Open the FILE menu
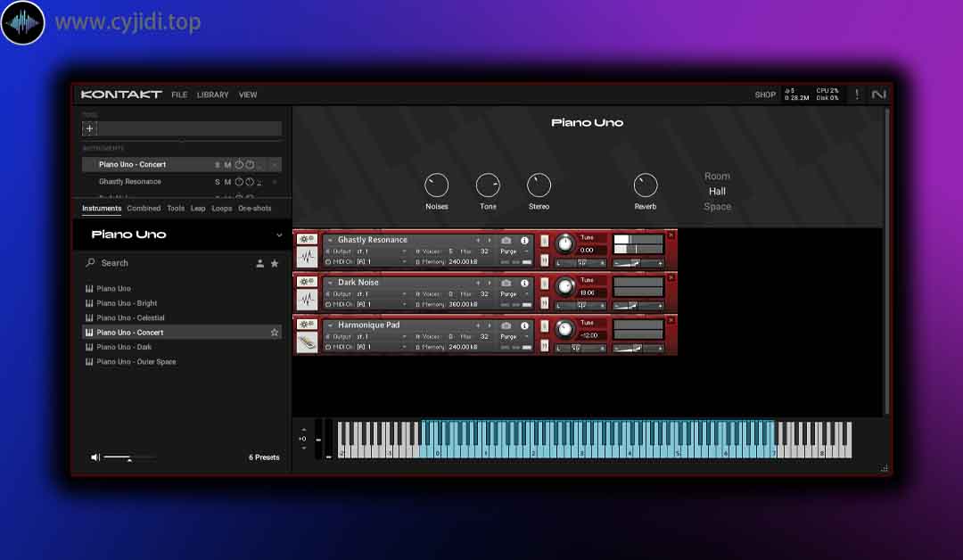Viewport: 963px width, 560px height. (x=179, y=95)
